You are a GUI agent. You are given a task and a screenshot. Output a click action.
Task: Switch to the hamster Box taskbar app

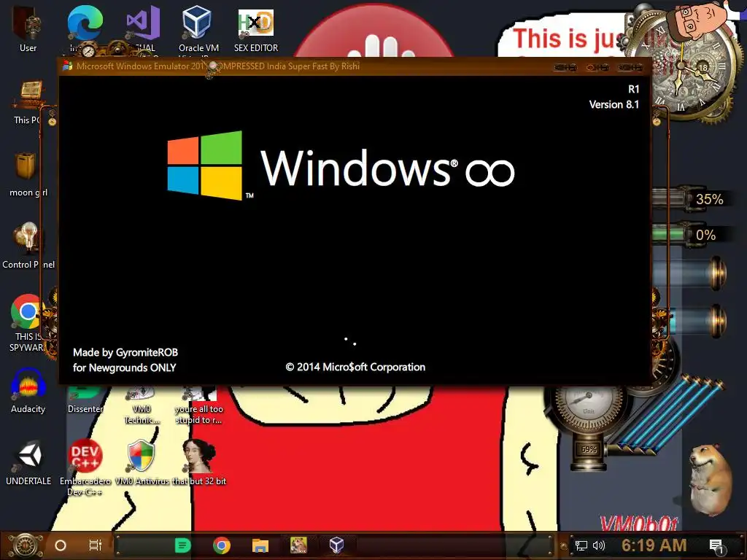point(298,545)
